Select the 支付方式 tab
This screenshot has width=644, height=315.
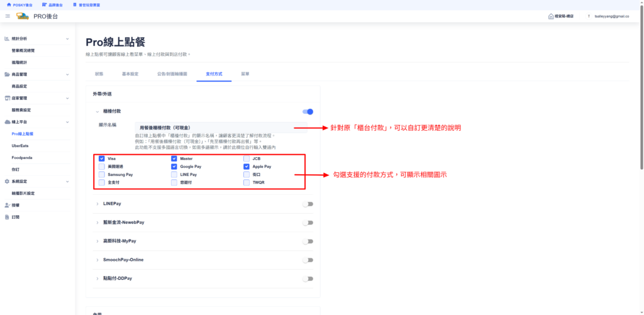pyautogui.click(x=214, y=74)
